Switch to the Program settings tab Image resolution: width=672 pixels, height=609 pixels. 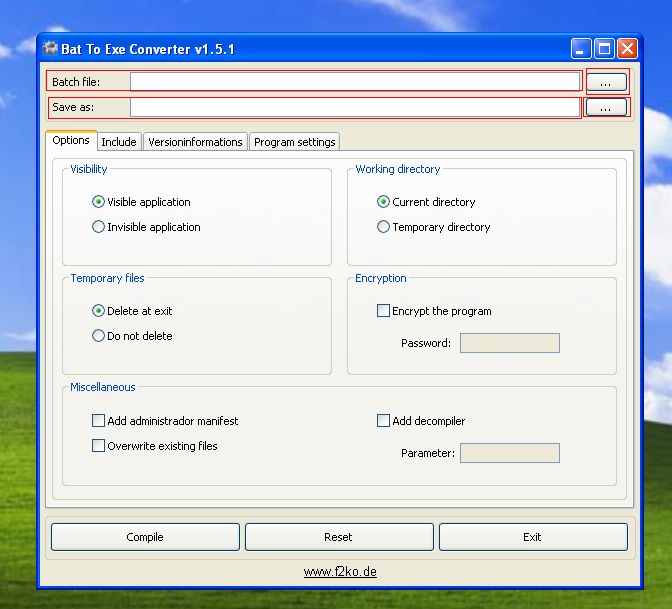tap(294, 142)
